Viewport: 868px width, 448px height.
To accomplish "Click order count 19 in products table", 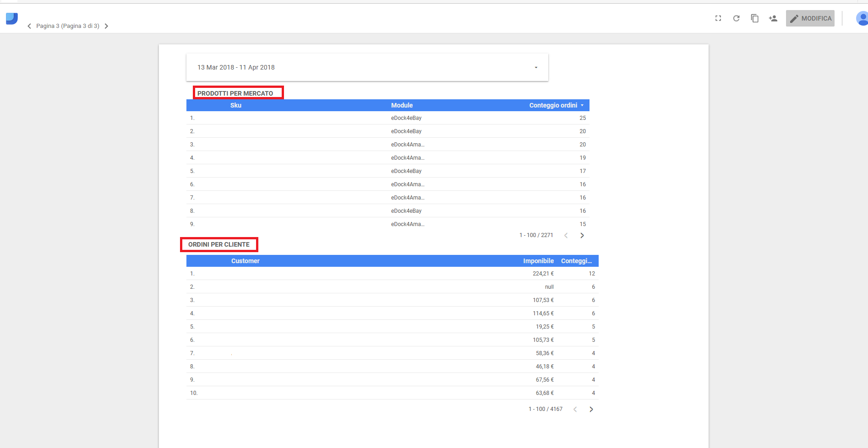I will tap(583, 158).
